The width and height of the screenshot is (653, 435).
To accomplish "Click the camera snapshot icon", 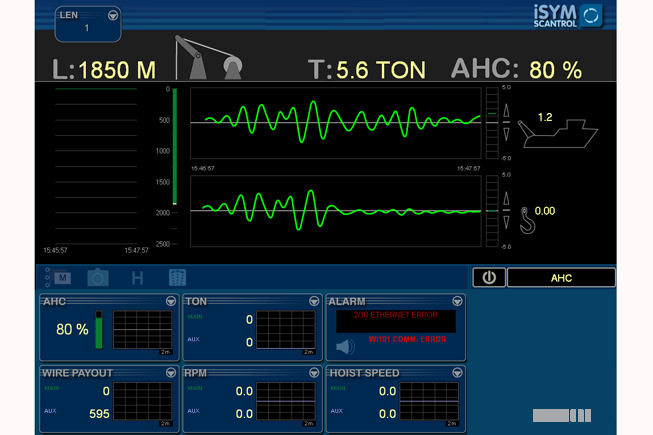I will click(x=98, y=277).
